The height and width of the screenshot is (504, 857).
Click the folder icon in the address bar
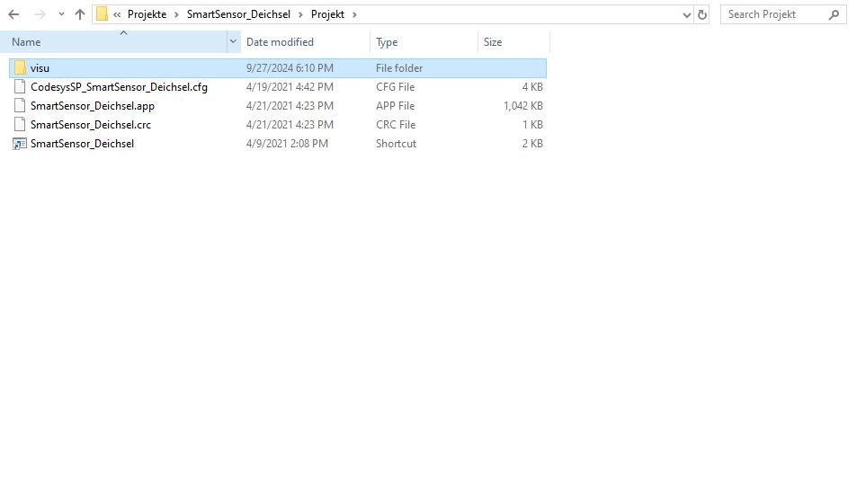click(103, 14)
